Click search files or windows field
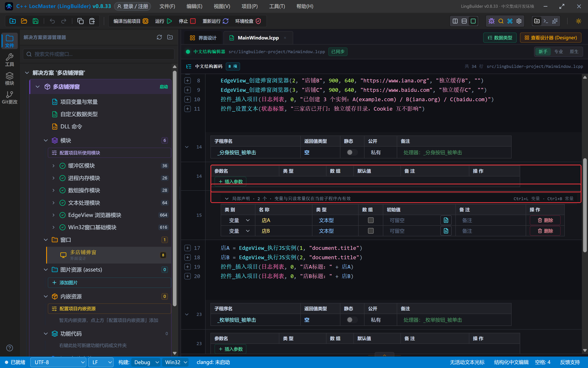Viewport: 588px width, 368px height. 99,54
